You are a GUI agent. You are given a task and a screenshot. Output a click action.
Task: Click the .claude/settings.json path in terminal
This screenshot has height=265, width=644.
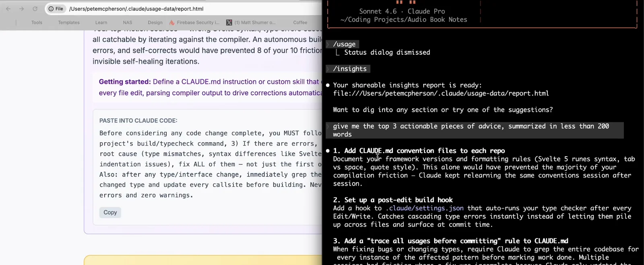(425, 208)
